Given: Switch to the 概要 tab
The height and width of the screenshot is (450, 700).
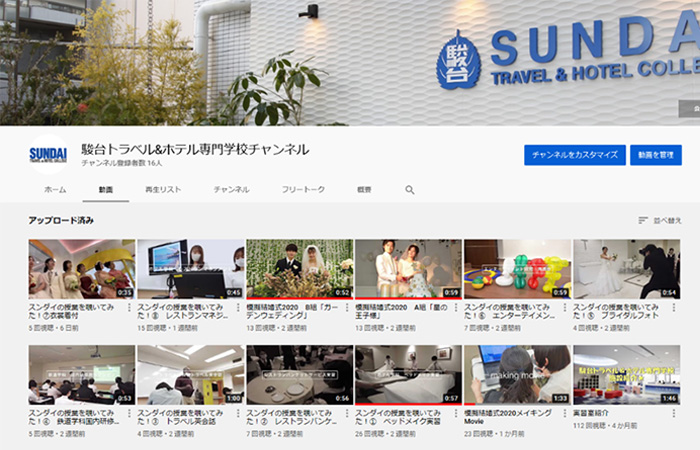Looking at the screenshot, I should pos(364,190).
